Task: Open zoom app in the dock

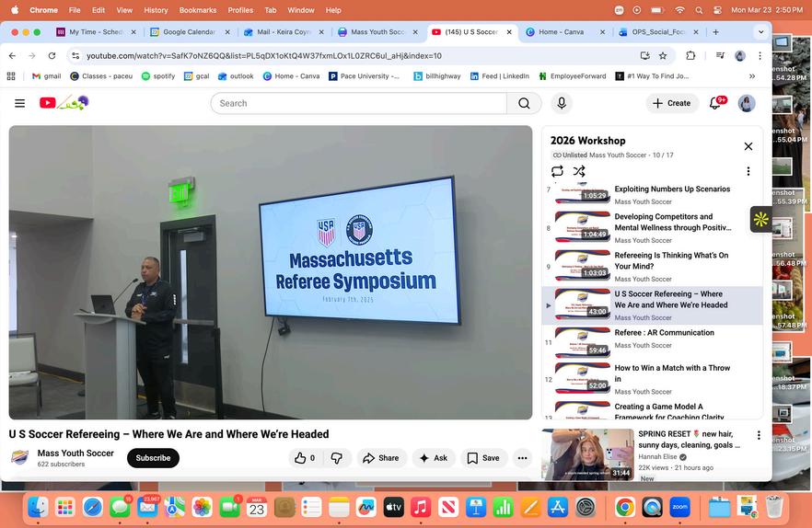Action: pos(680,507)
